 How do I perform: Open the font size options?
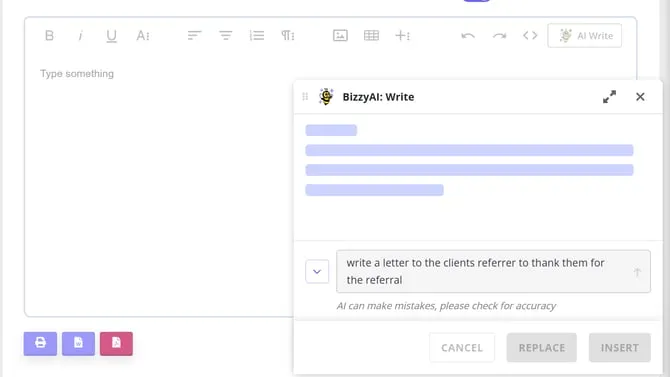[x=143, y=35]
